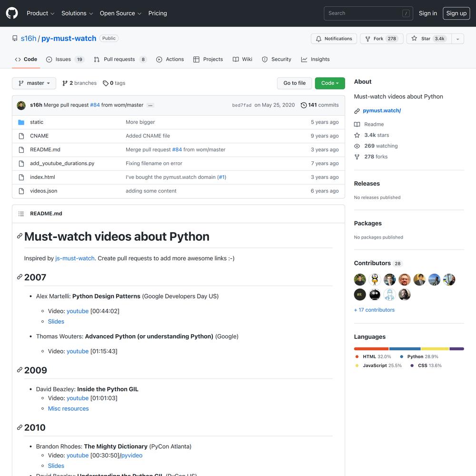Click the HTML segment of the language bar
The image size is (476, 476).
[x=371, y=349]
